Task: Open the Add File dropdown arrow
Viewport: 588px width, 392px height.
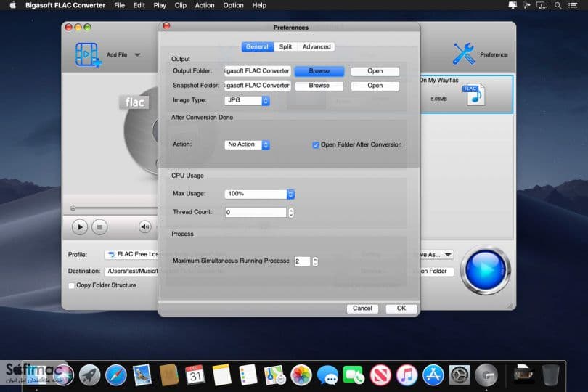Action: [138, 54]
